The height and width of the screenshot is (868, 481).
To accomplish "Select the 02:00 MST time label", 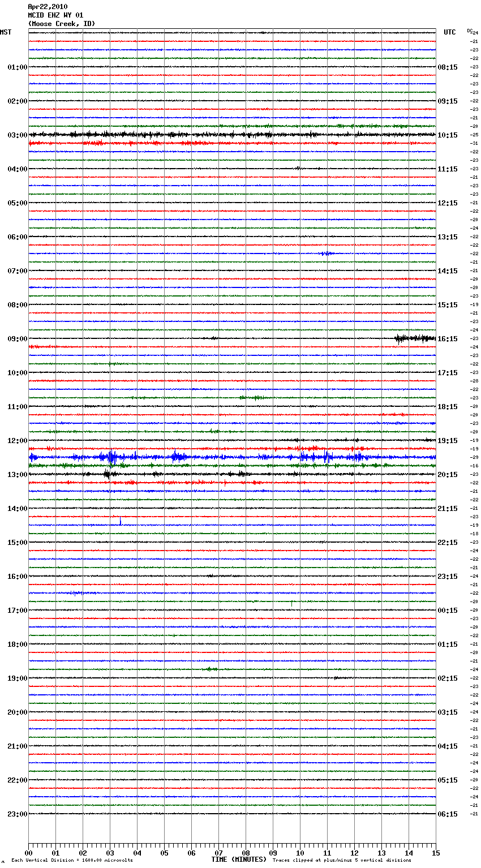I will pyautogui.click(x=17, y=101).
